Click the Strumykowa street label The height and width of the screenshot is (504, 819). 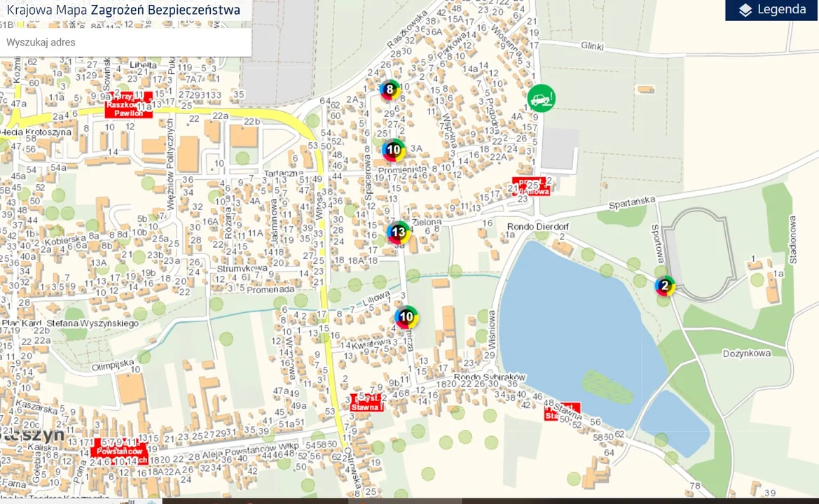coord(242,268)
